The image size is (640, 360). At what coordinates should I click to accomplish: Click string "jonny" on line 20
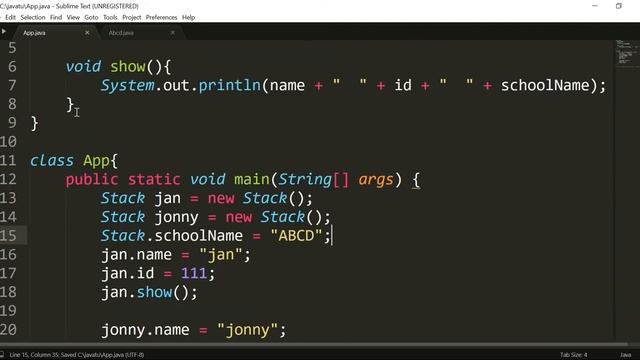coord(247,330)
